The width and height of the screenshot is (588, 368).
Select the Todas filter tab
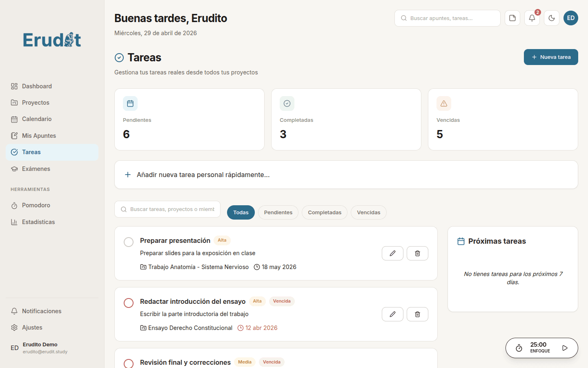click(x=241, y=212)
